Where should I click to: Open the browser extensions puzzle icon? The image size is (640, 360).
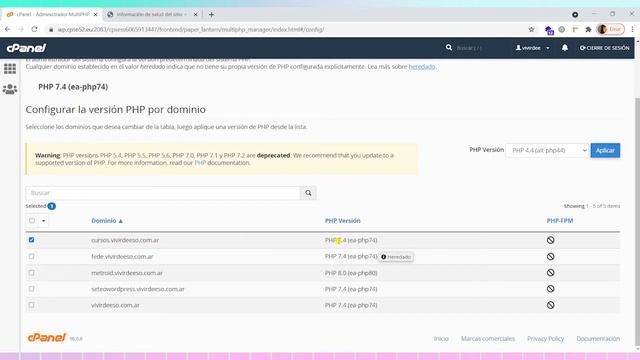tap(588, 29)
